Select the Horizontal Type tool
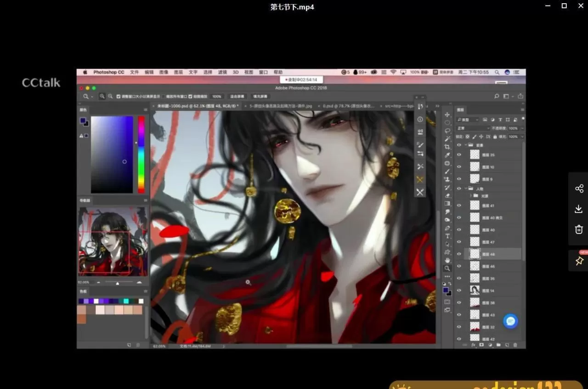 (x=447, y=236)
